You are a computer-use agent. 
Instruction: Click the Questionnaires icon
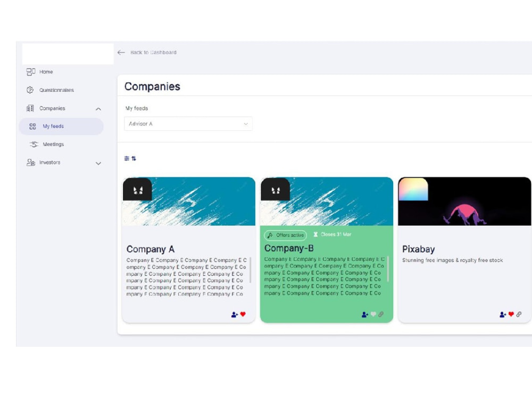pyautogui.click(x=30, y=90)
